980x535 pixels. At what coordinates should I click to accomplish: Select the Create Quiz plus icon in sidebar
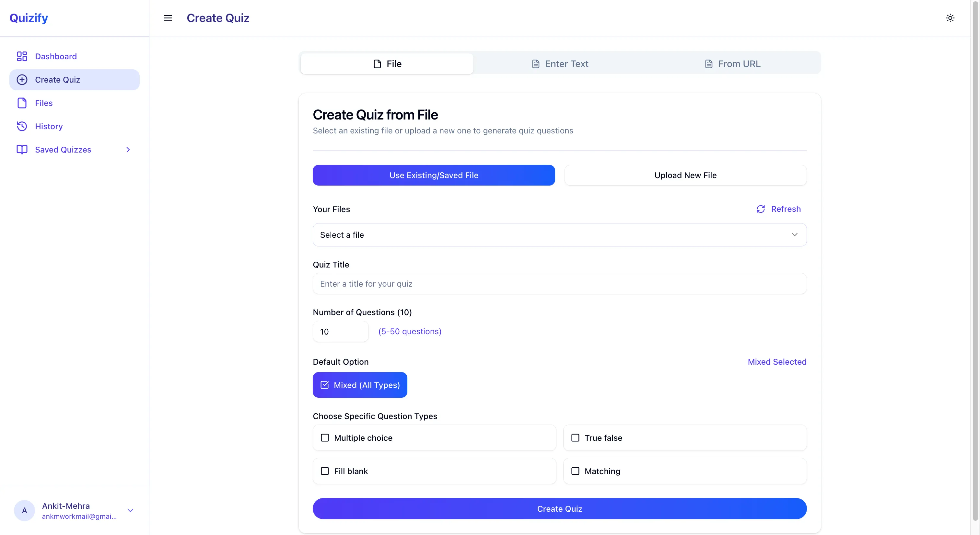22,79
